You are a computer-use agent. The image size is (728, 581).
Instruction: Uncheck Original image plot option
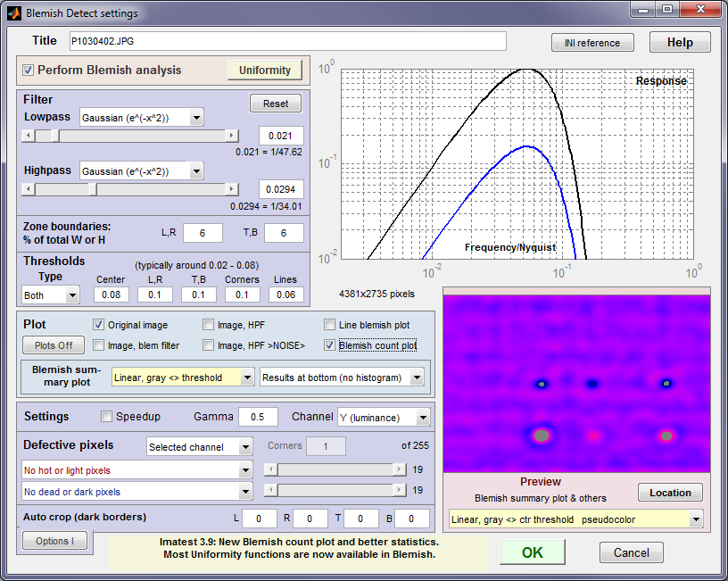98,325
